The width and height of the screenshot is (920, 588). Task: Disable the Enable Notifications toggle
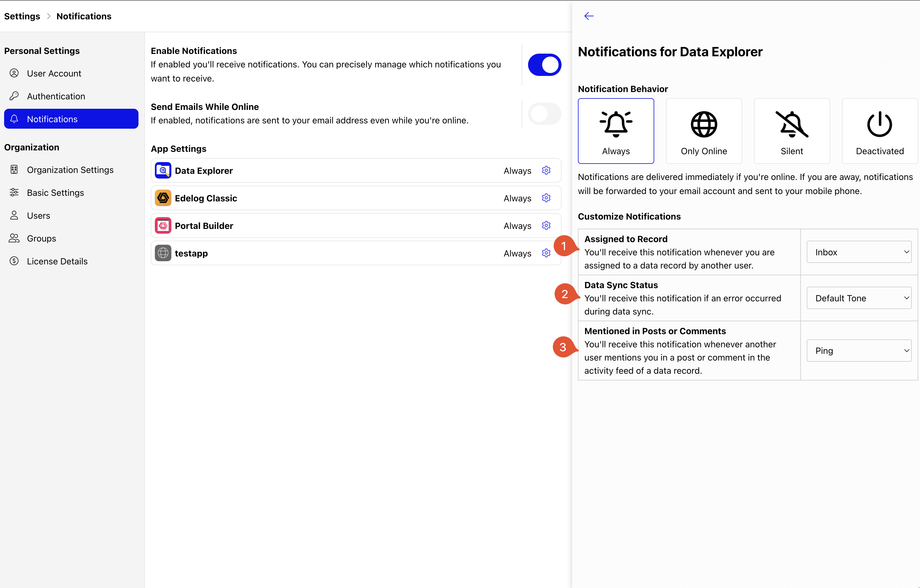click(x=544, y=64)
